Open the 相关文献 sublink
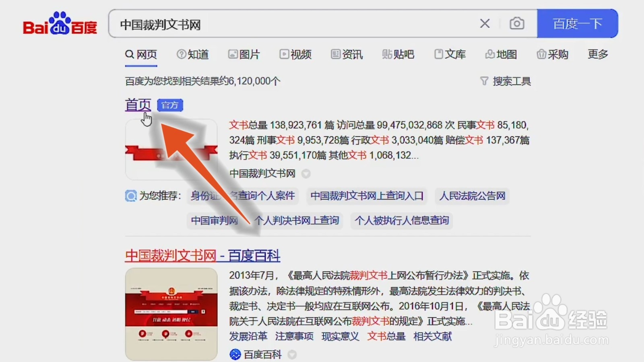This screenshot has width=644, height=362. point(433,336)
